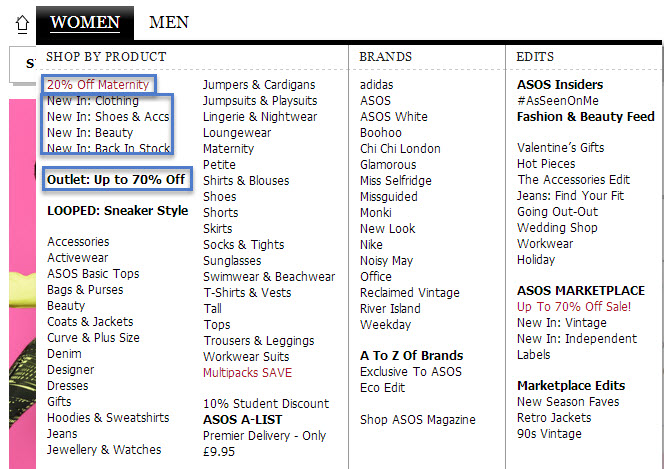Open Trousers & Leggings
This screenshot has height=469, width=664.
pyautogui.click(x=259, y=341)
